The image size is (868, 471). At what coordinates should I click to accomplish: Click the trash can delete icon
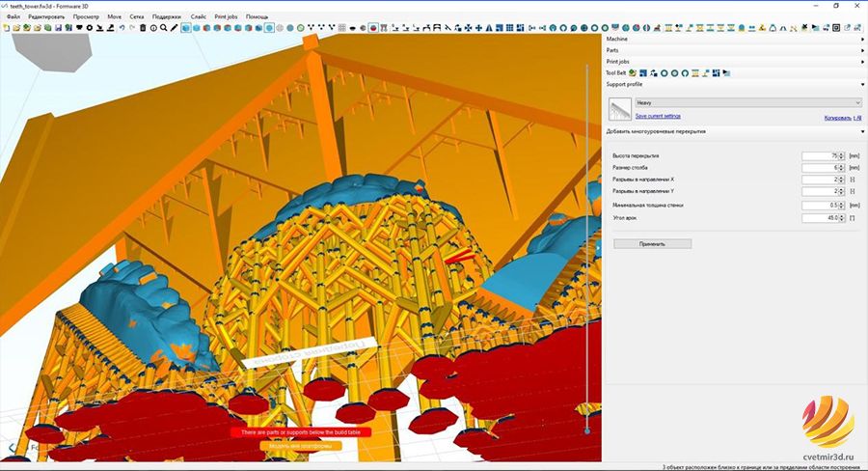143,28
